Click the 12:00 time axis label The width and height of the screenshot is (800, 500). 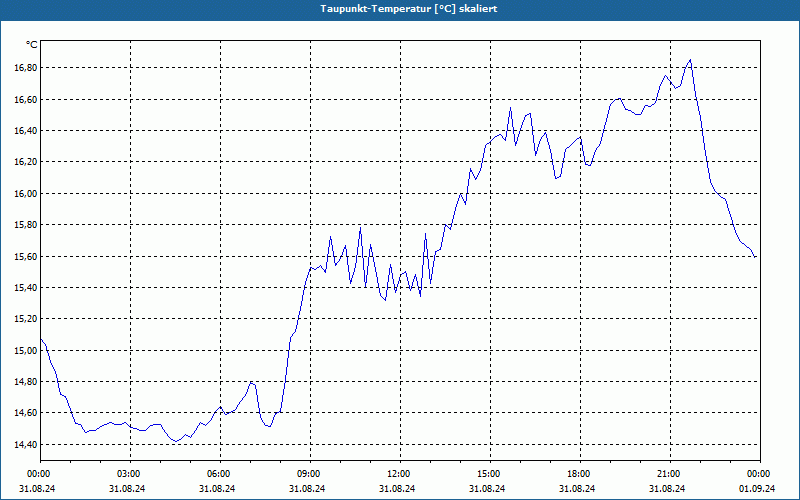397,474
